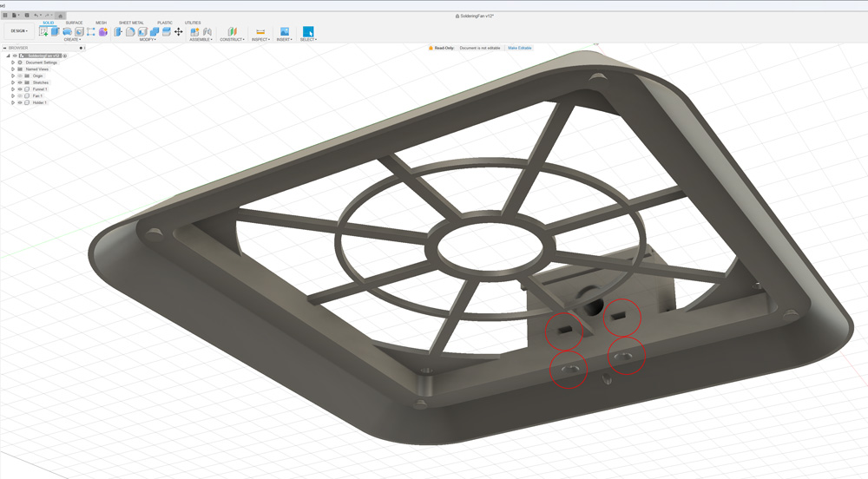The width and height of the screenshot is (868, 479).
Task: Expand the Holder:1 component node
Action: (13, 102)
